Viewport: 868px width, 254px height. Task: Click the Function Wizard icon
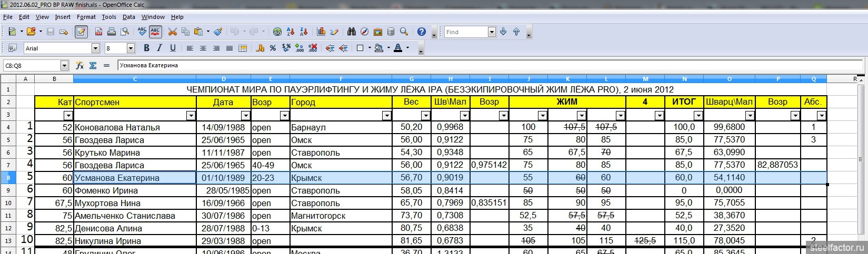[80, 66]
